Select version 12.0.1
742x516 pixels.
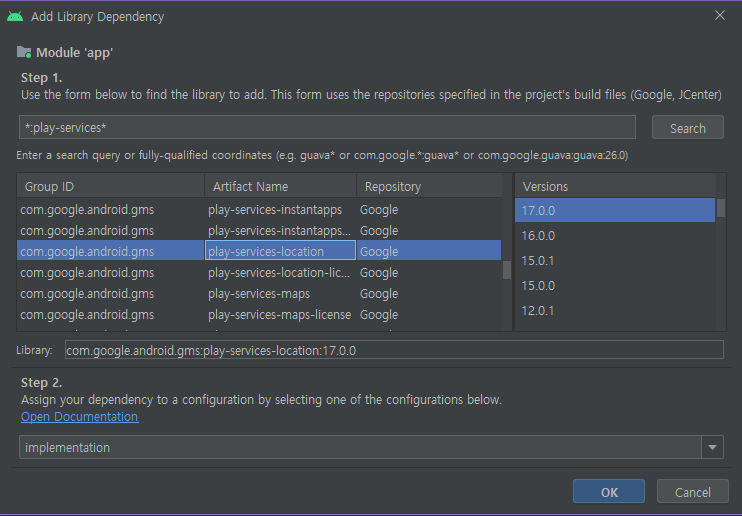(615, 311)
